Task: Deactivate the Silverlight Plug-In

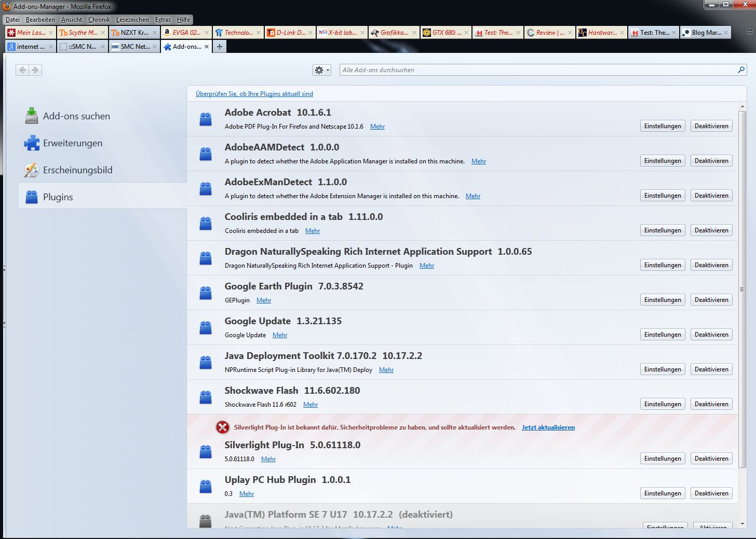Action: click(x=711, y=459)
